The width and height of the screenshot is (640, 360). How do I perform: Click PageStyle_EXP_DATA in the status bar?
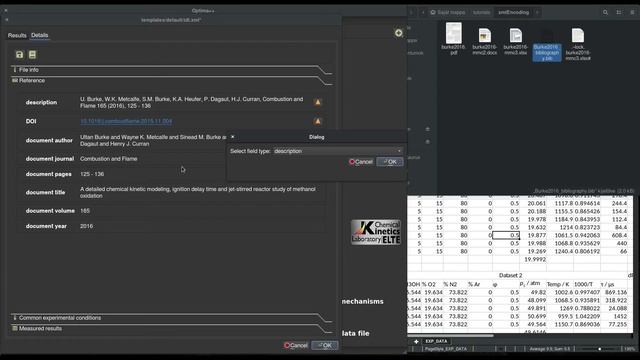pos(445,349)
